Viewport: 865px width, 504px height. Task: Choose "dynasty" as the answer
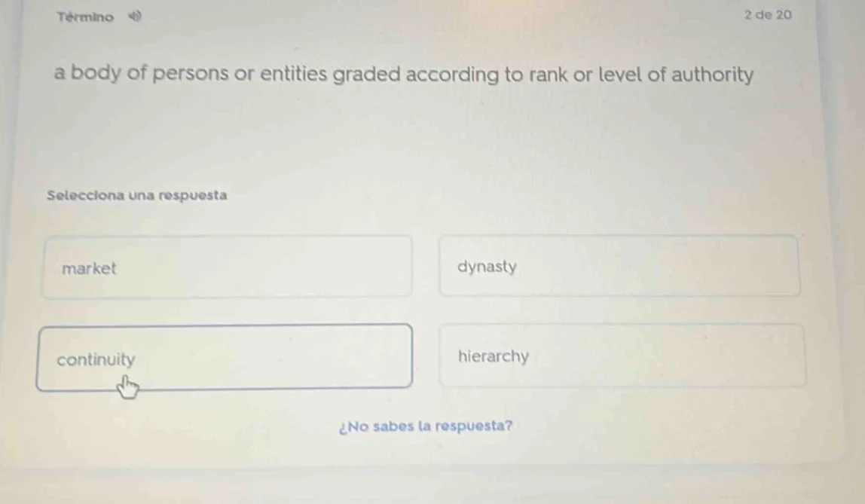pos(619,267)
